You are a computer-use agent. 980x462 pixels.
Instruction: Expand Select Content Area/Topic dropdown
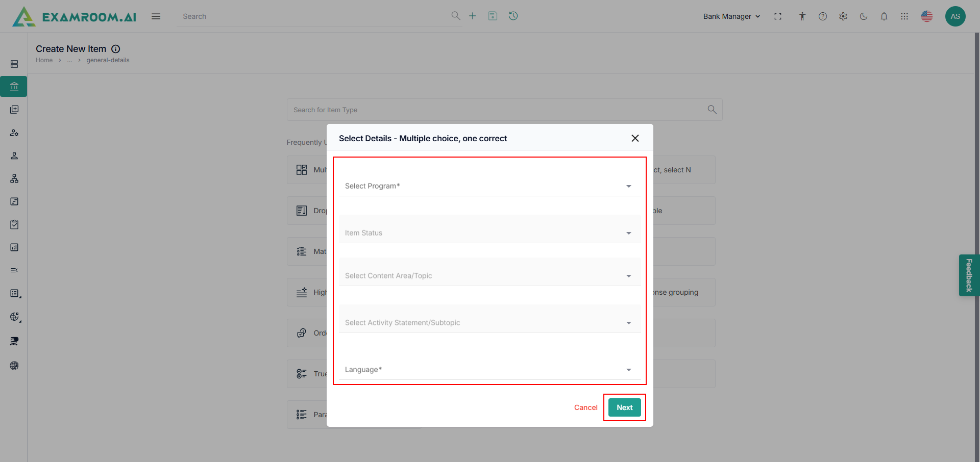489,276
